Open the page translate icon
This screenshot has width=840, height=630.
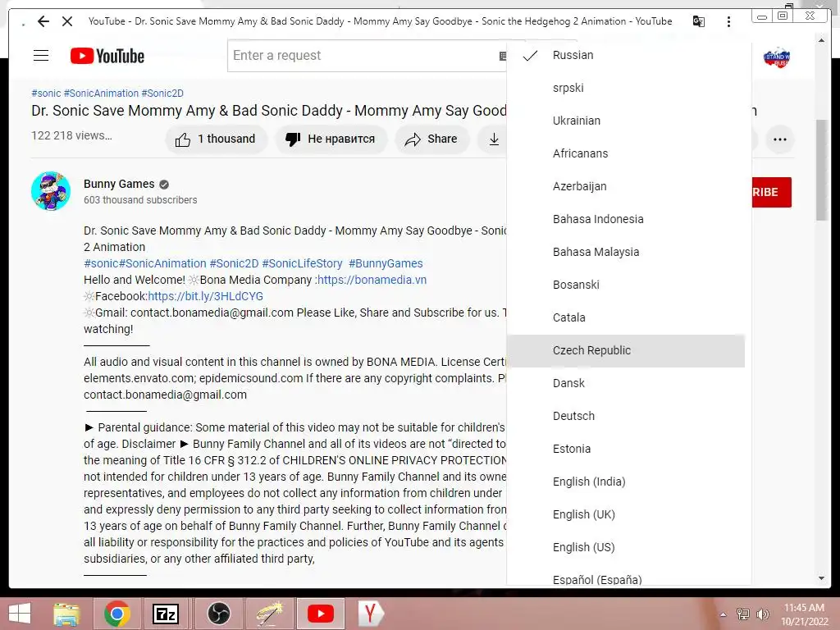point(699,21)
